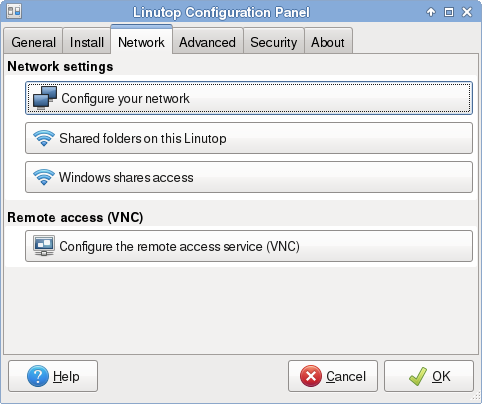Maximize the Linutop Configuration Panel window
Screen dimensions: 482x404
pos(449,12)
